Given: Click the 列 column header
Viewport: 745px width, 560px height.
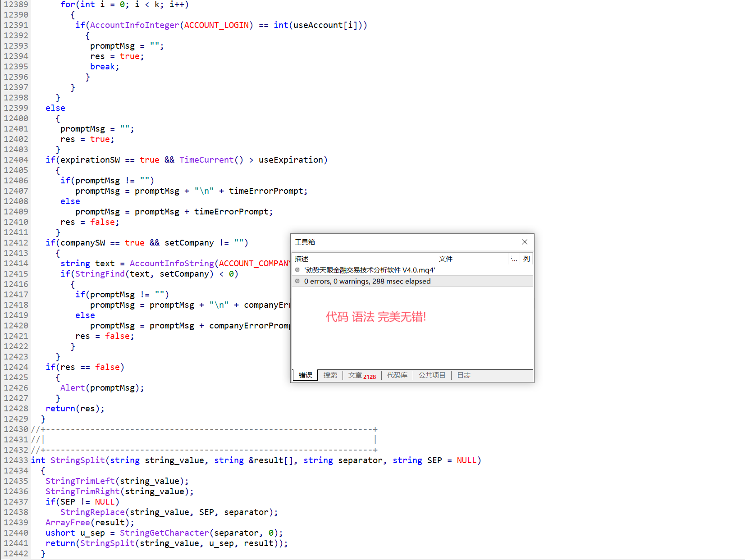Looking at the screenshot, I should point(526,259).
